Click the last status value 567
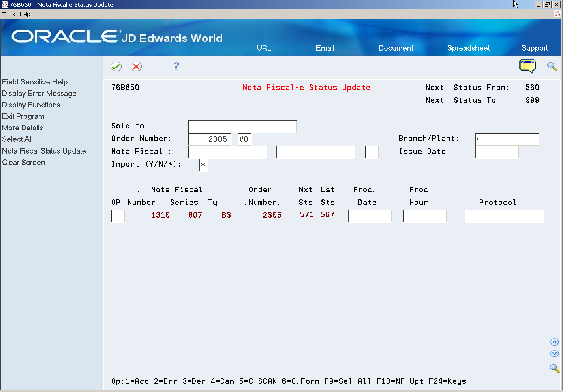The image size is (563, 392). [327, 214]
